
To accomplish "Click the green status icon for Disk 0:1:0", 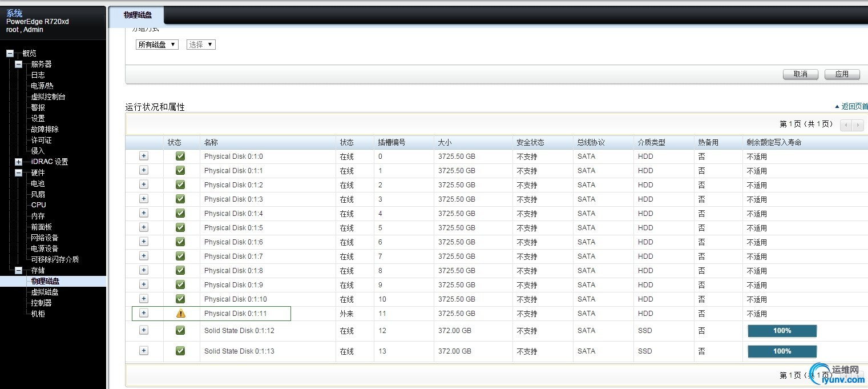I will pos(180,156).
